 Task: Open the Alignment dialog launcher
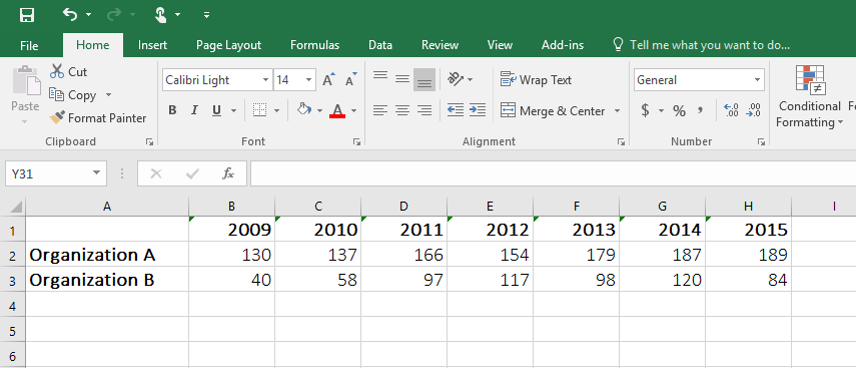[621, 142]
